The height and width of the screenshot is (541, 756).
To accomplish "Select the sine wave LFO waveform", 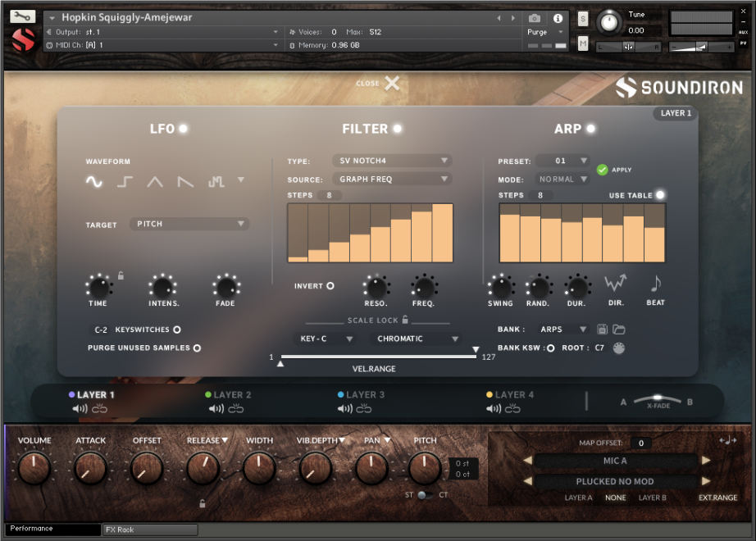I will tap(94, 182).
